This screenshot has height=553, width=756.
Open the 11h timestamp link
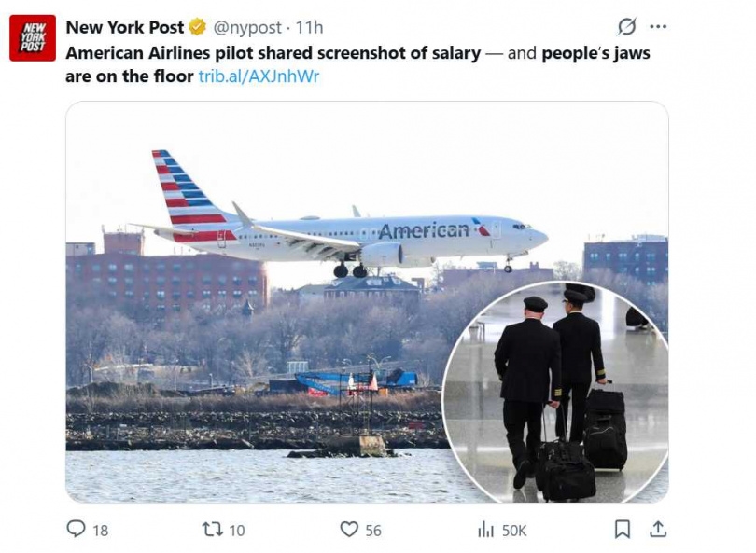[x=310, y=27]
